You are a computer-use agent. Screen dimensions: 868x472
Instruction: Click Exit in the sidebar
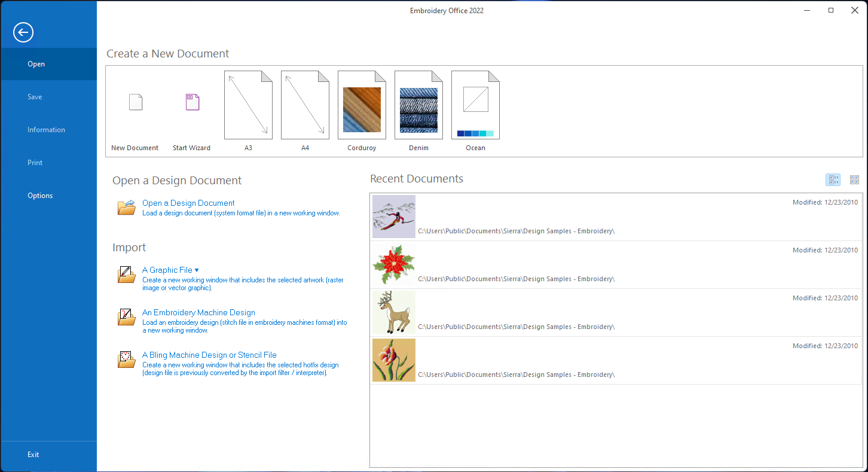pos(33,455)
